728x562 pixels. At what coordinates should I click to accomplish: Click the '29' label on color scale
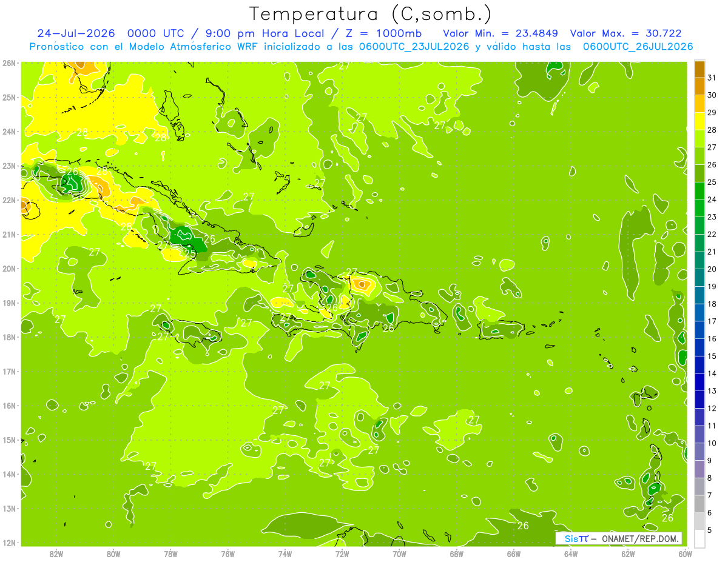click(712, 112)
